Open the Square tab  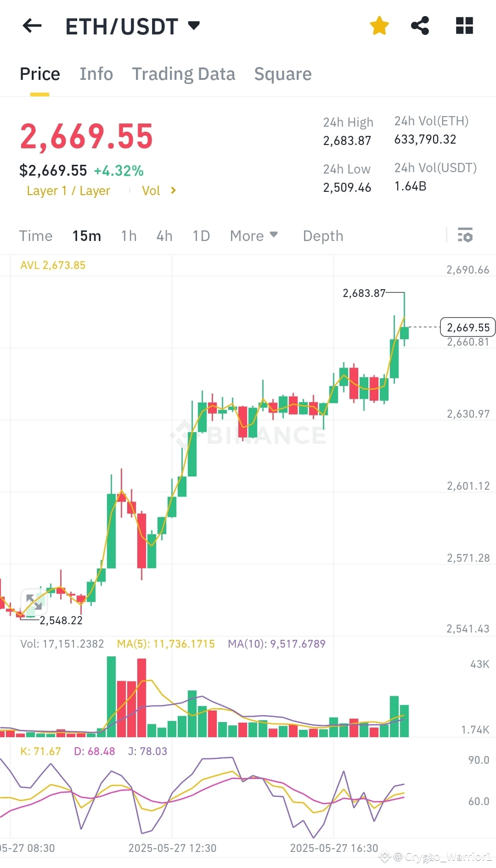pyautogui.click(x=282, y=73)
